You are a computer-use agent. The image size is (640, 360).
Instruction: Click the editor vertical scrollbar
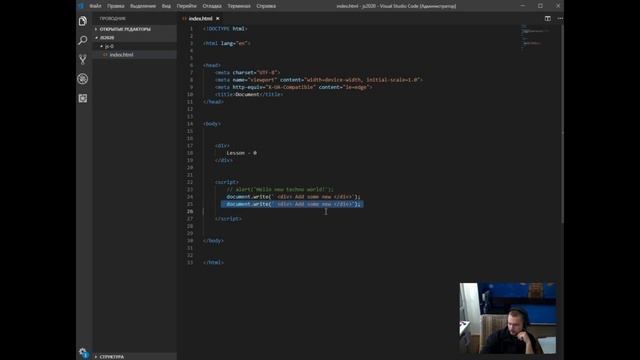pos(562,124)
